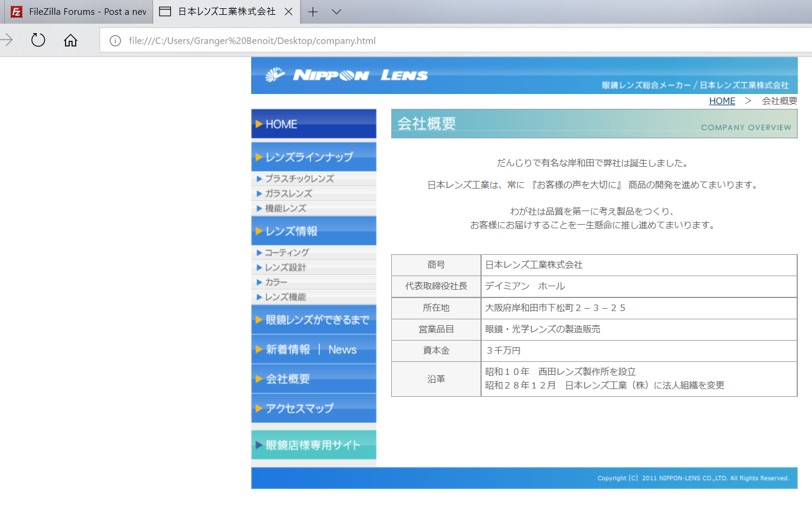Open the tab list chevron dropdown
Screen dimensions: 812x518
(x=336, y=11)
